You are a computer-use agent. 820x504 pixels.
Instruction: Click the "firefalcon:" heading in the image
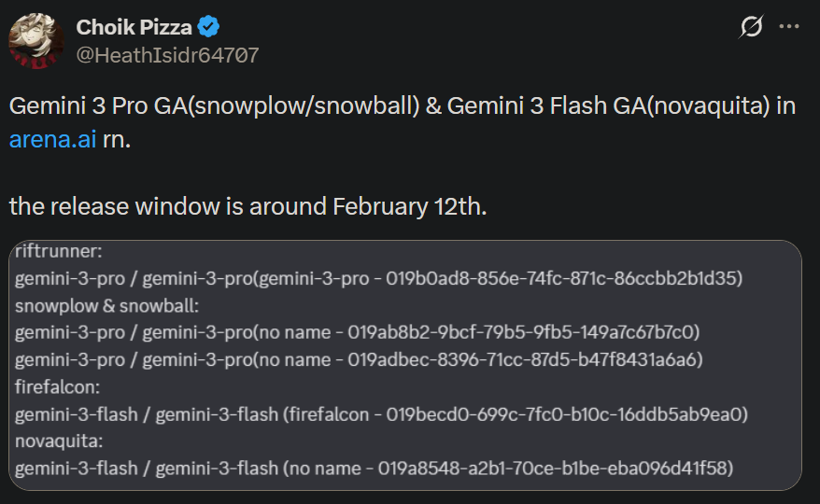click(x=55, y=386)
